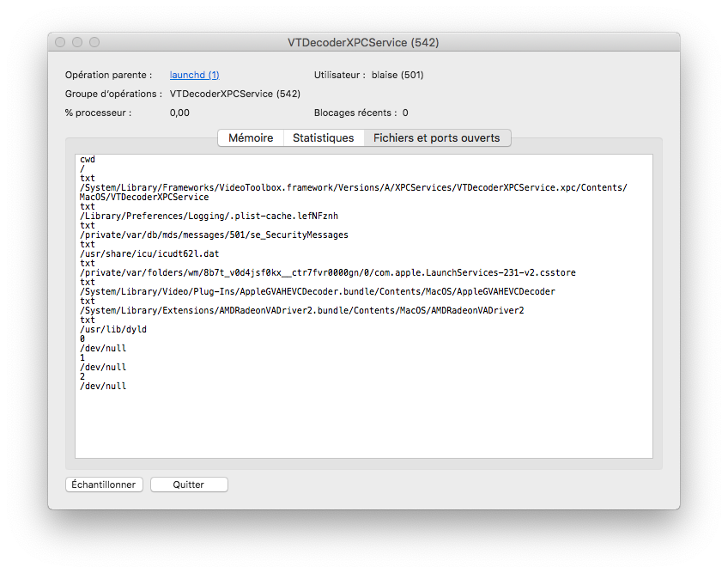Click the .plist-cache.lefNFznh path

[x=209, y=216]
